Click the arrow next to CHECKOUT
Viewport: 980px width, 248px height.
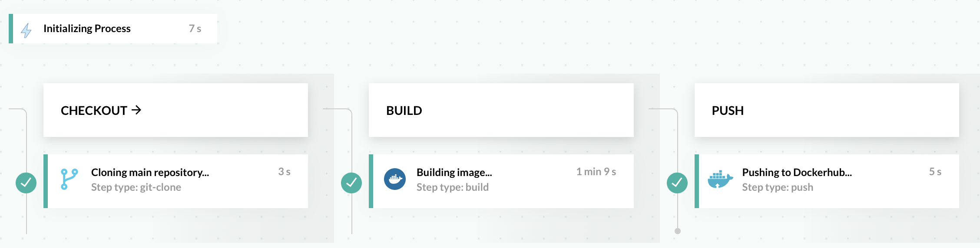136,110
